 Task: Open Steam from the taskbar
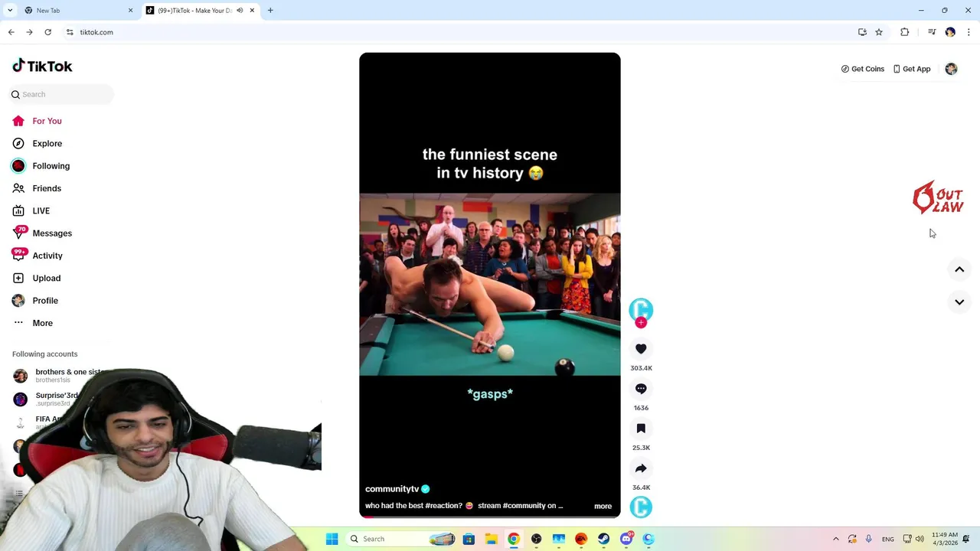[x=604, y=539]
